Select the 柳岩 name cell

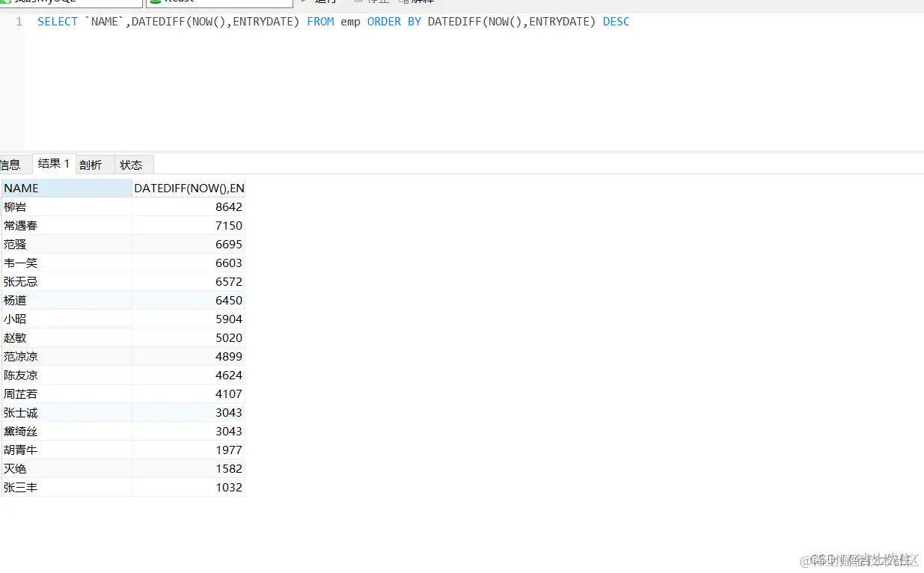click(67, 207)
